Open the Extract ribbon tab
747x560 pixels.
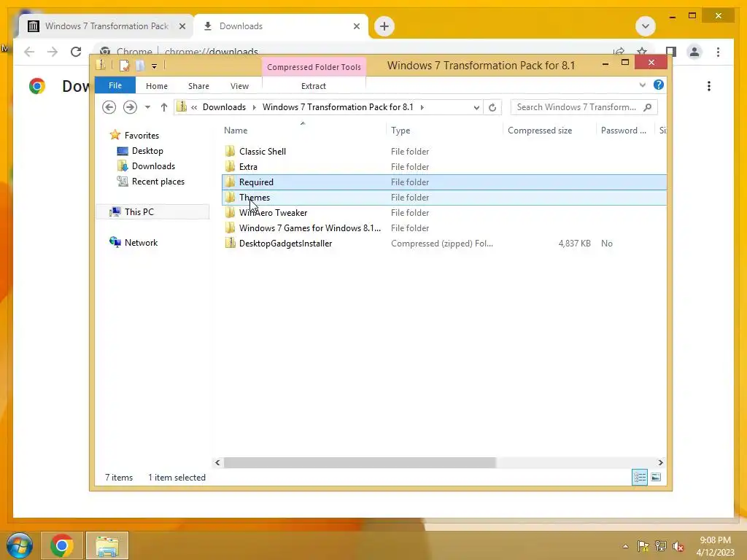point(314,86)
